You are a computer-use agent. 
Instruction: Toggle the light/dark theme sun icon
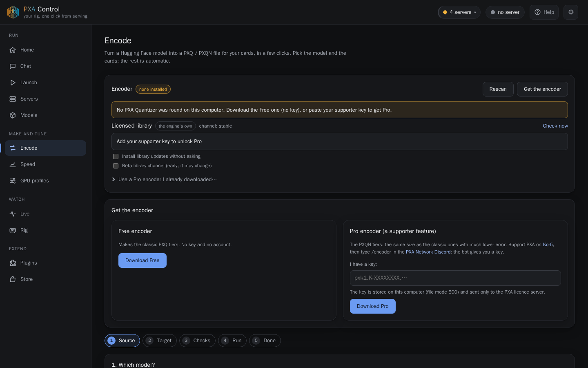pyautogui.click(x=571, y=12)
